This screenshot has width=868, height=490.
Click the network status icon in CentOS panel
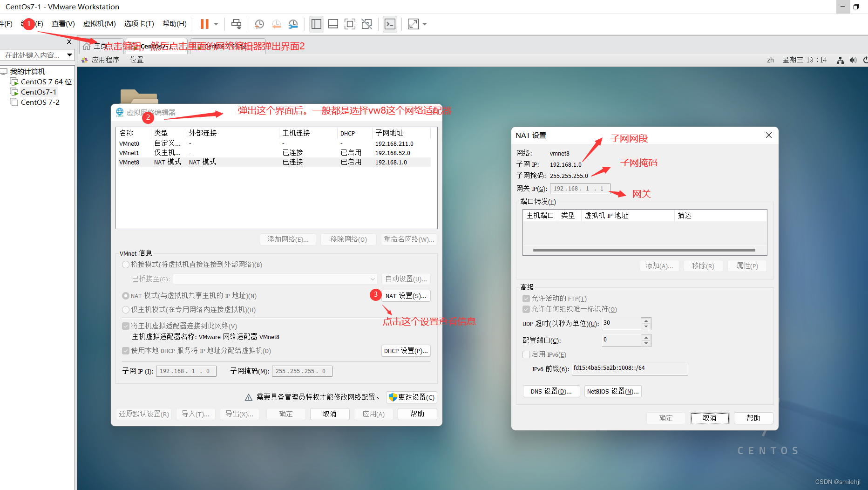840,60
